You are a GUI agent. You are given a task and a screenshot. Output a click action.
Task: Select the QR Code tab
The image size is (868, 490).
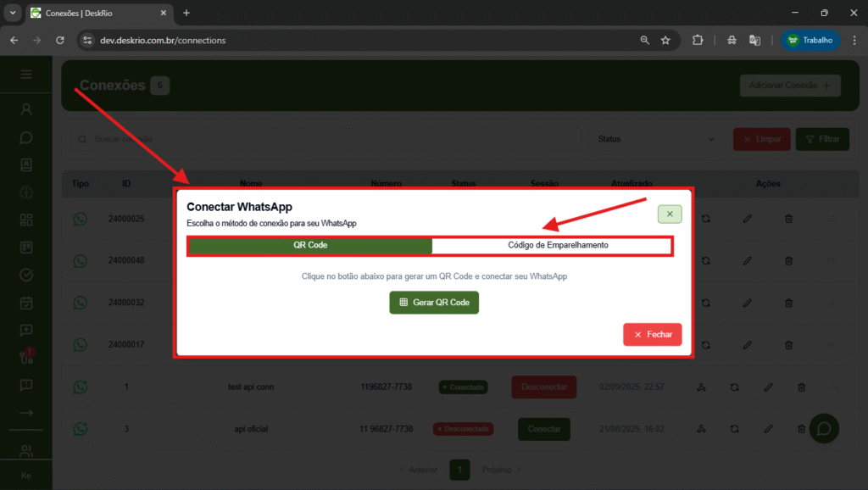pos(310,245)
